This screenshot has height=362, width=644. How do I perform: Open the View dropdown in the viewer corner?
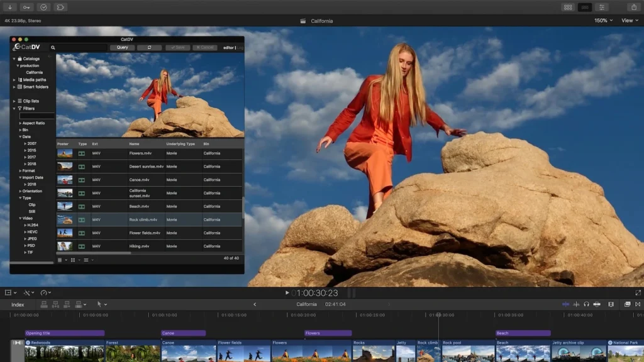coord(628,20)
